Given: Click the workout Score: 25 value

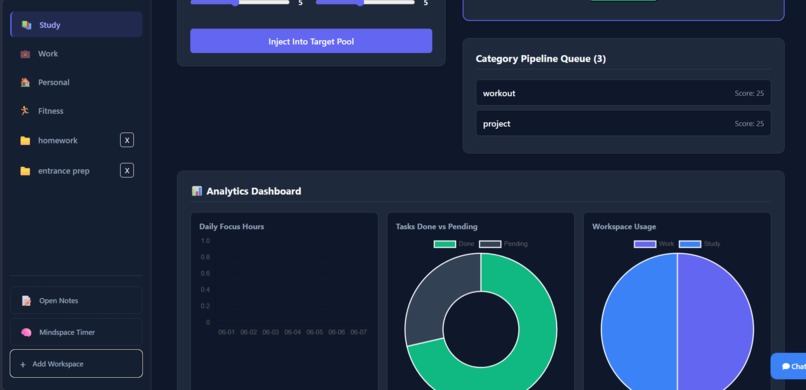Looking at the screenshot, I should (x=749, y=94).
